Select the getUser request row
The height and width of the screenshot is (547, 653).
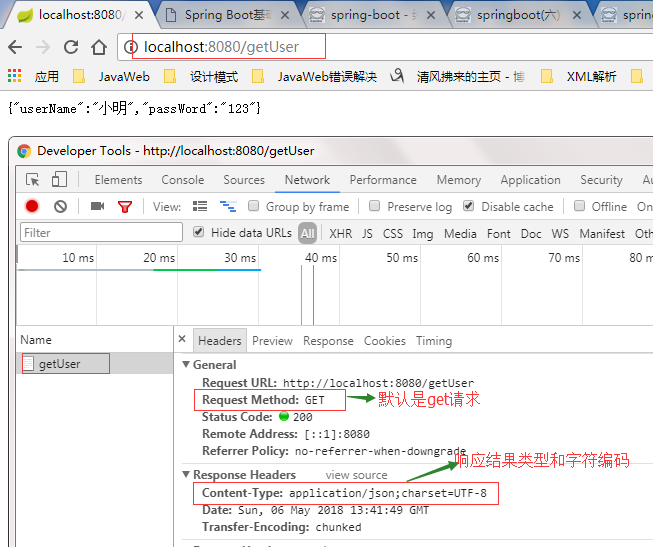pyautogui.click(x=95, y=363)
